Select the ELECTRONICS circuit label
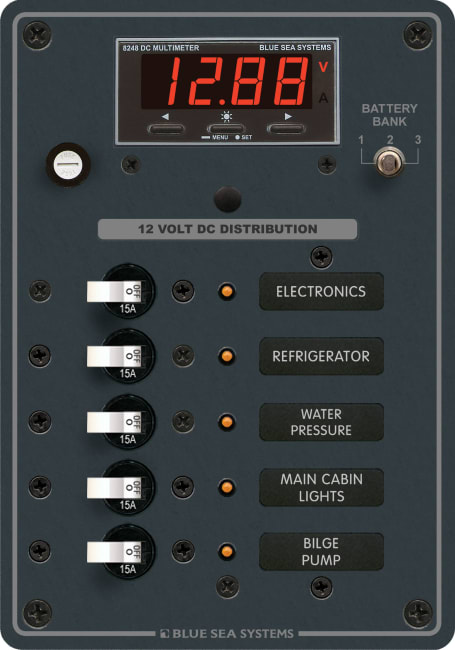 click(321, 291)
